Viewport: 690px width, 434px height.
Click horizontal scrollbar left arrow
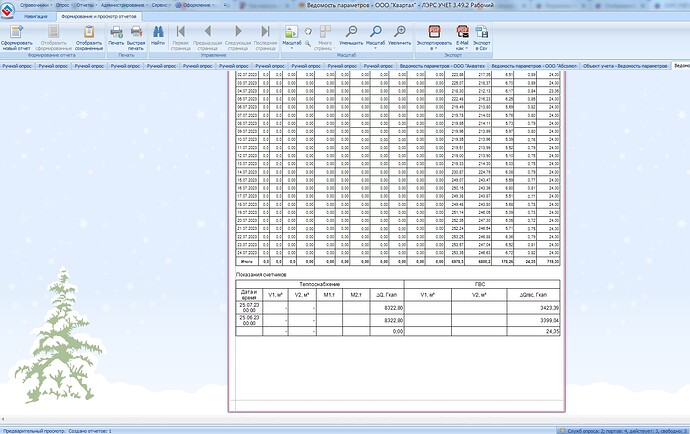[x=3, y=419]
